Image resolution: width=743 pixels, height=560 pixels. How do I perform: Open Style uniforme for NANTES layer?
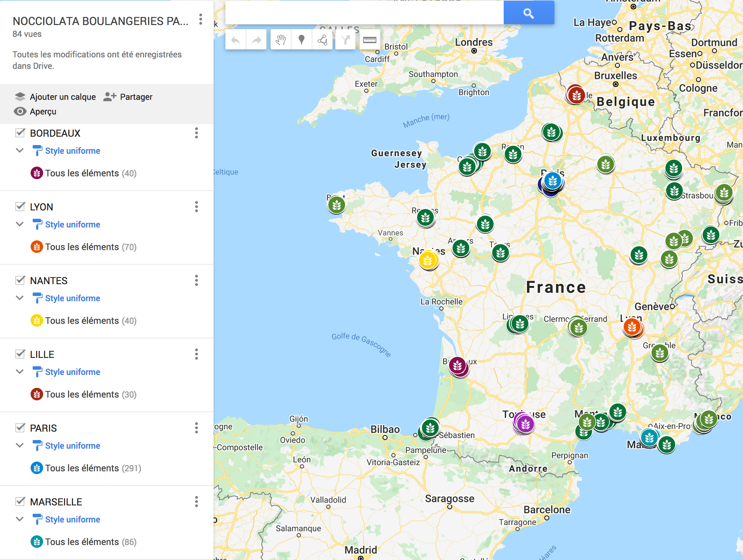click(73, 298)
